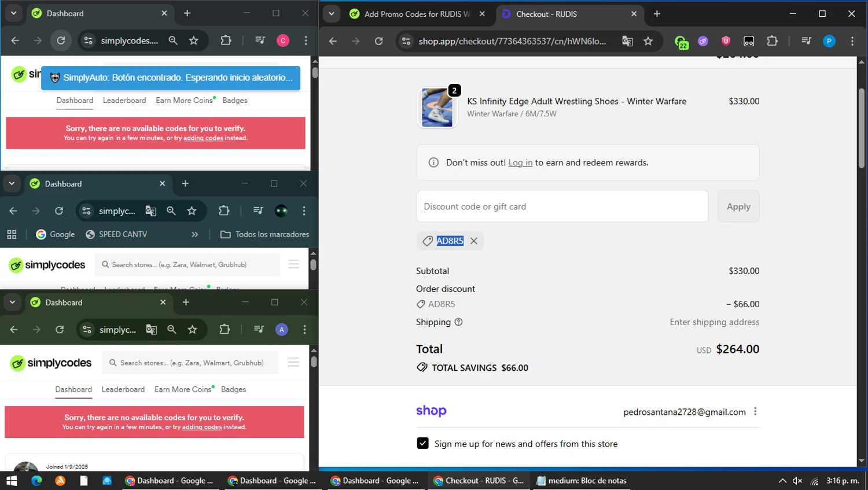
Task: Expand tab search in top Dashboard window
Action: point(13,13)
